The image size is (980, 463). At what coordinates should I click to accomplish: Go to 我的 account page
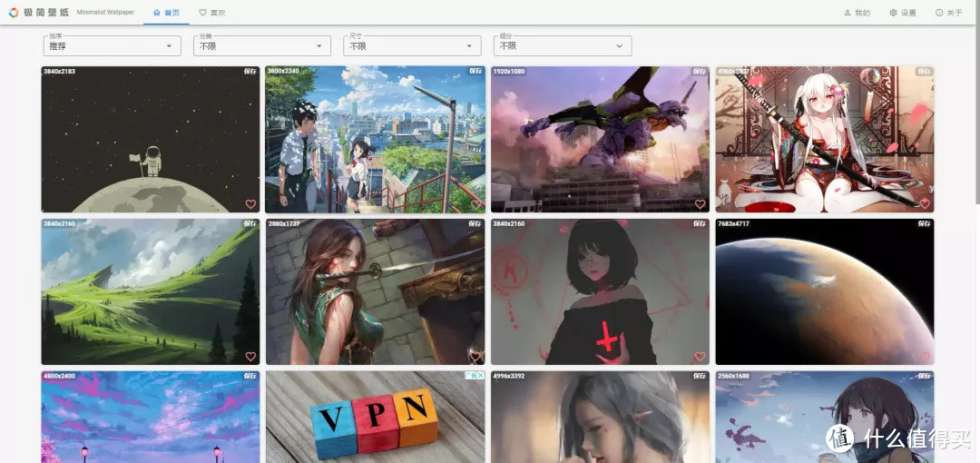coord(857,13)
